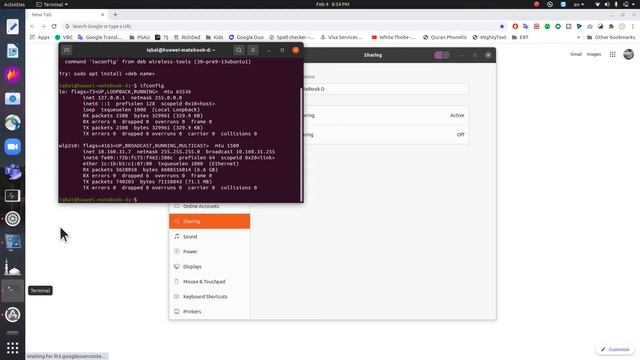Open the Apps bookmarks shortcut
The height and width of the screenshot is (360, 640).
pyautogui.click(x=40, y=37)
